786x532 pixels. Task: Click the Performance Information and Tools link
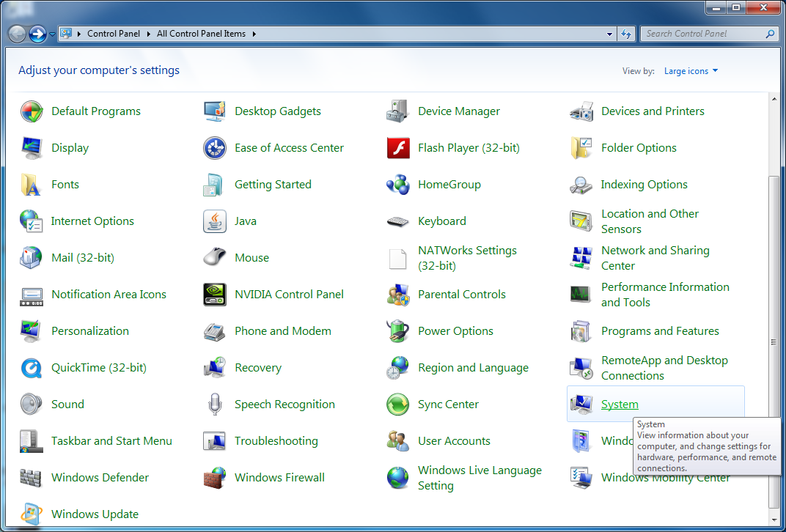[665, 295]
